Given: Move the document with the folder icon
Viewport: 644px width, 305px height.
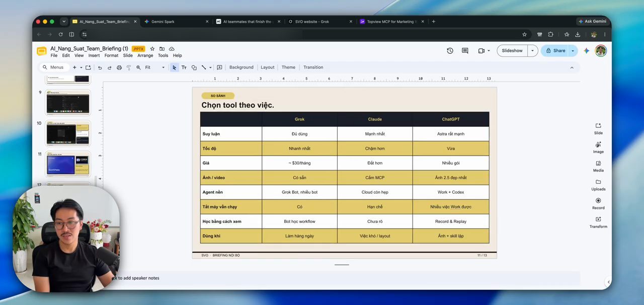Looking at the screenshot, I should point(162,49).
